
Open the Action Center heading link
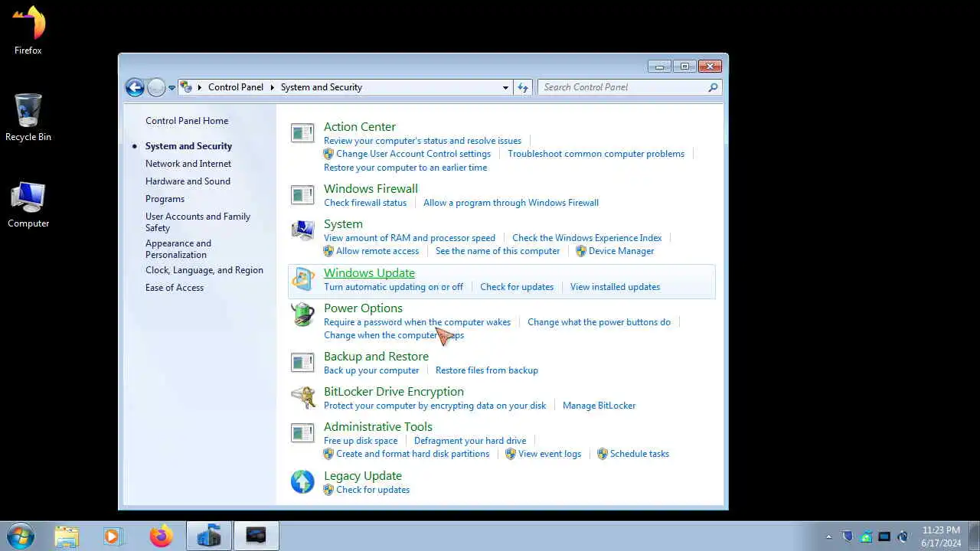(360, 127)
